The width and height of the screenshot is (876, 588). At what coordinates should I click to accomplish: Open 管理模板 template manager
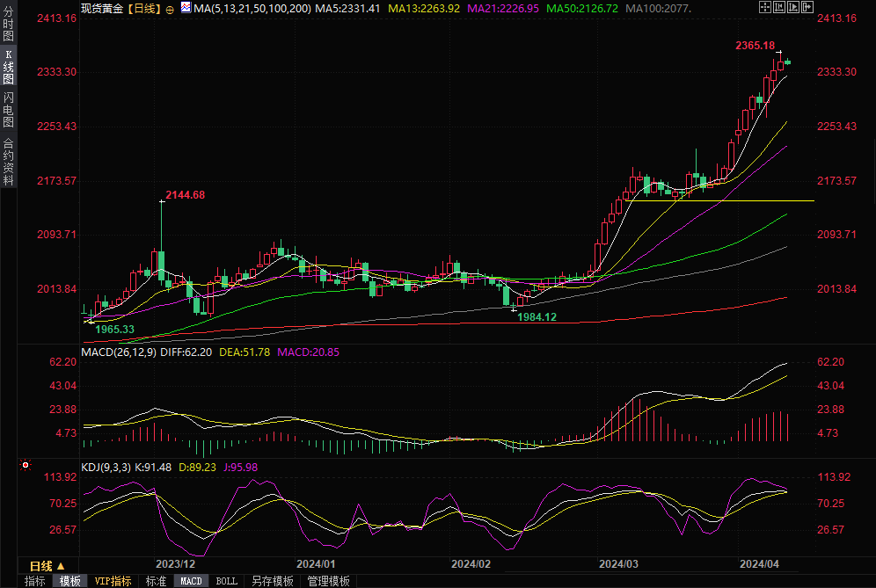point(328,581)
